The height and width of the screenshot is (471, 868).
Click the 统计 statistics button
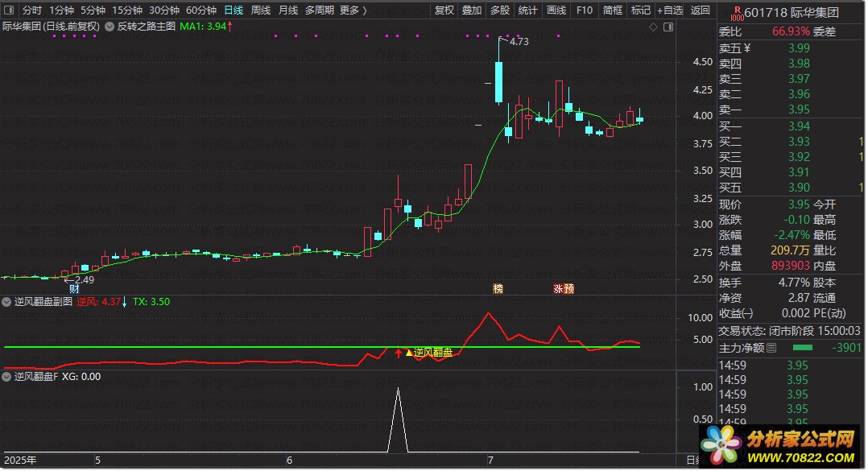coord(527,10)
